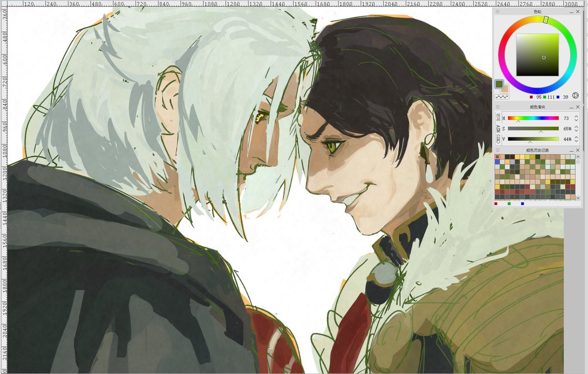Decrease H value with stepper down arrow
The width and height of the screenshot is (588, 374).
coord(576,120)
